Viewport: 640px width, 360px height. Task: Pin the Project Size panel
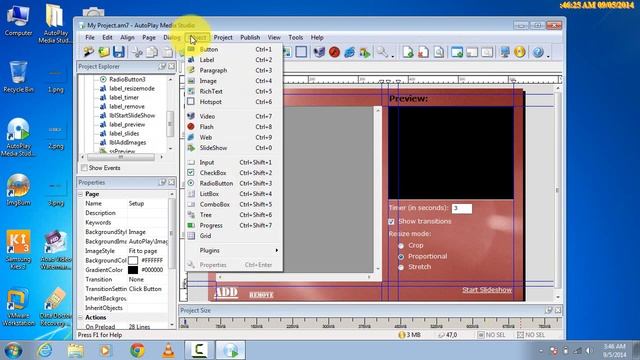(x=549, y=310)
